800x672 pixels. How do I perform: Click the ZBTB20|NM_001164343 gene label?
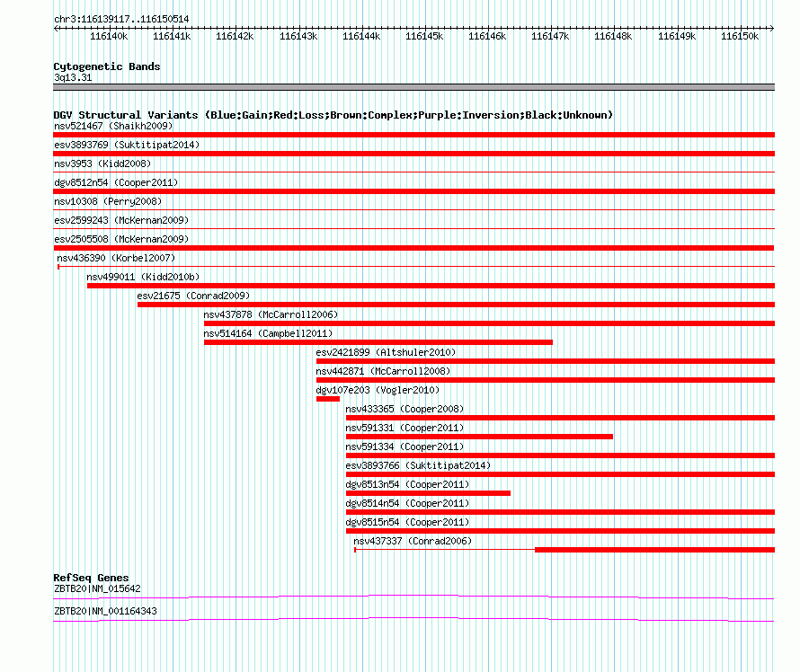coord(105,611)
